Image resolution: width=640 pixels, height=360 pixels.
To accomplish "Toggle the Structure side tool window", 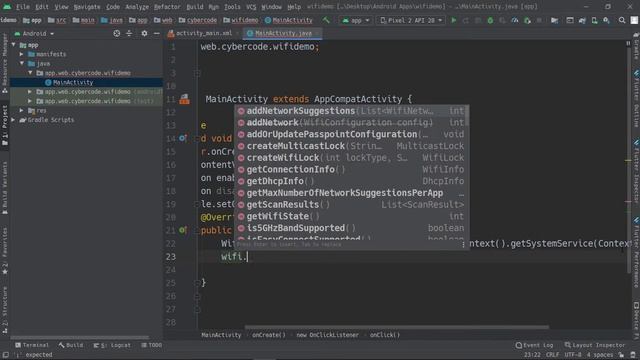I will [x=4, y=310].
